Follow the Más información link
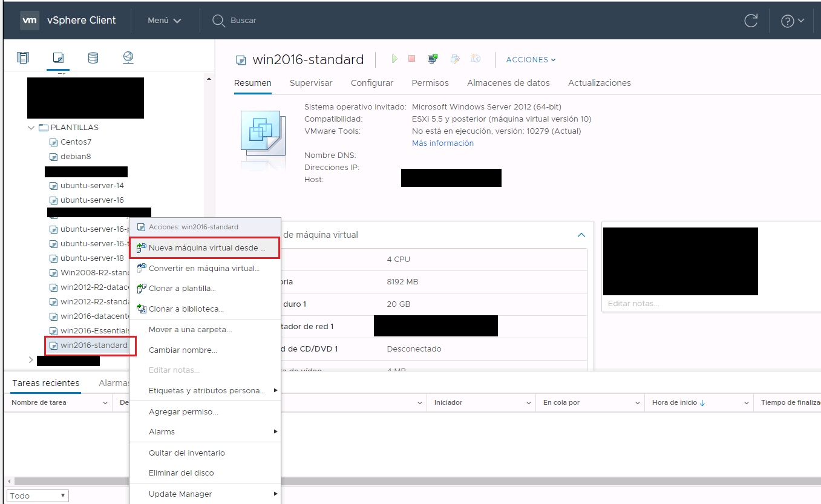This screenshot has height=504, width=821. 443,143
